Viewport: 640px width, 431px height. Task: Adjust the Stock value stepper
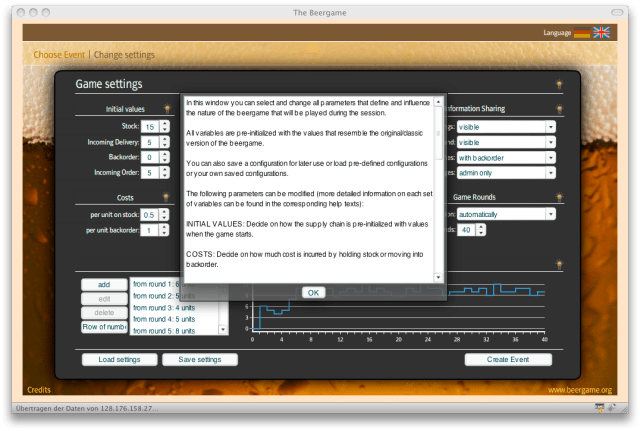[x=165, y=127]
